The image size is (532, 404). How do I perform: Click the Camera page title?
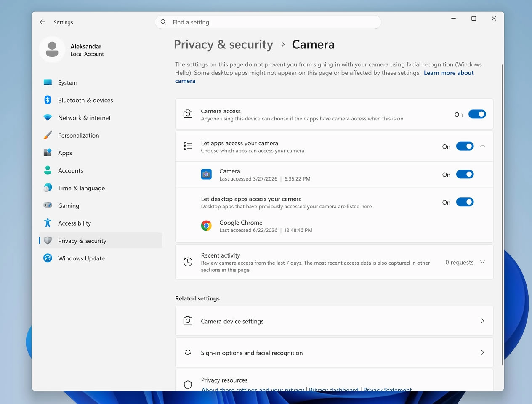313,45
